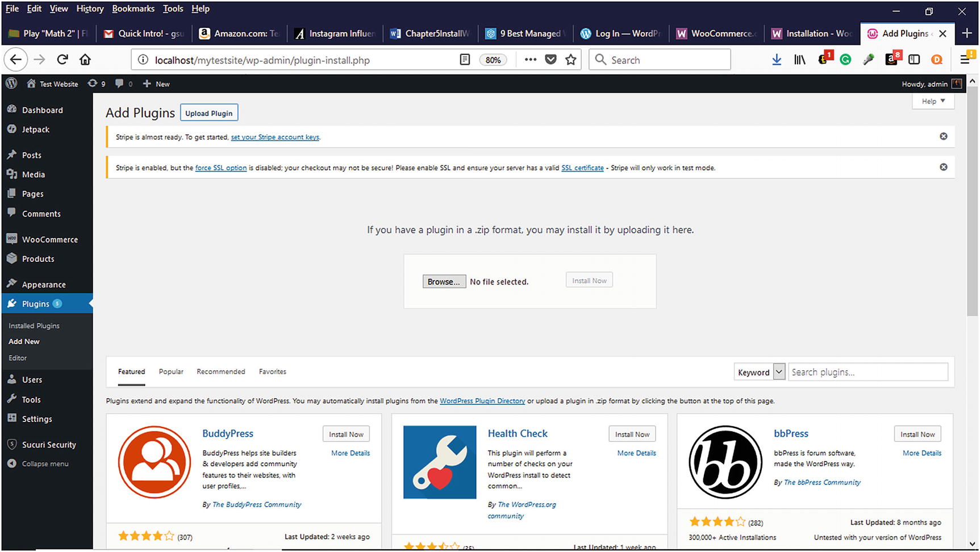Dismiss the Stripe SSL warning notice
Image resolution: width=980 pixels, height=552 pixels.
coord(944,167)
